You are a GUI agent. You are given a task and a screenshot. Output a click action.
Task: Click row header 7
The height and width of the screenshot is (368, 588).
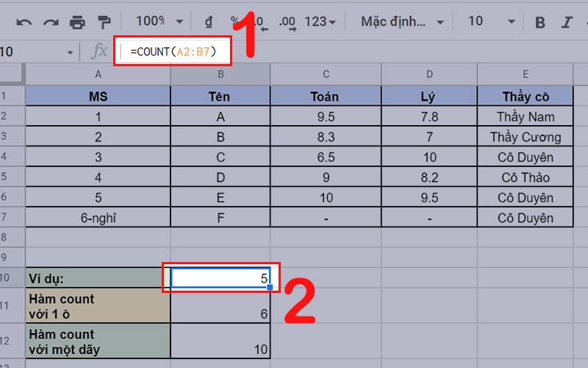tap(12, 218)
